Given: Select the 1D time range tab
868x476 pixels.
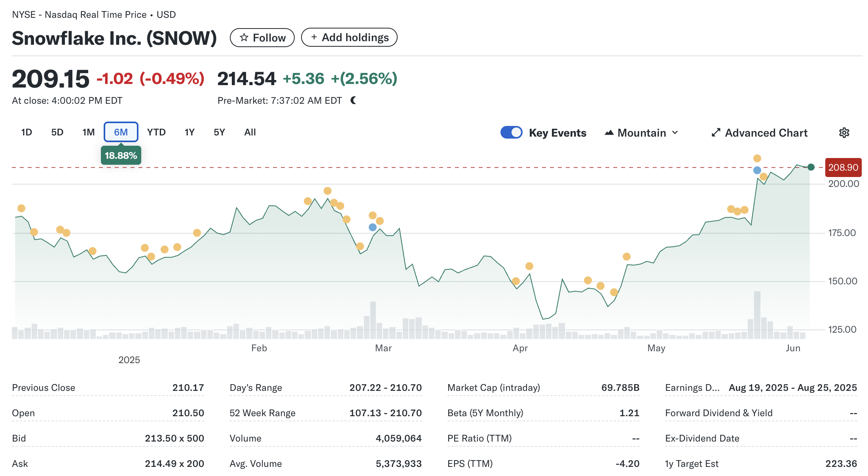Looking at the screenshot, I should point(27,132).
